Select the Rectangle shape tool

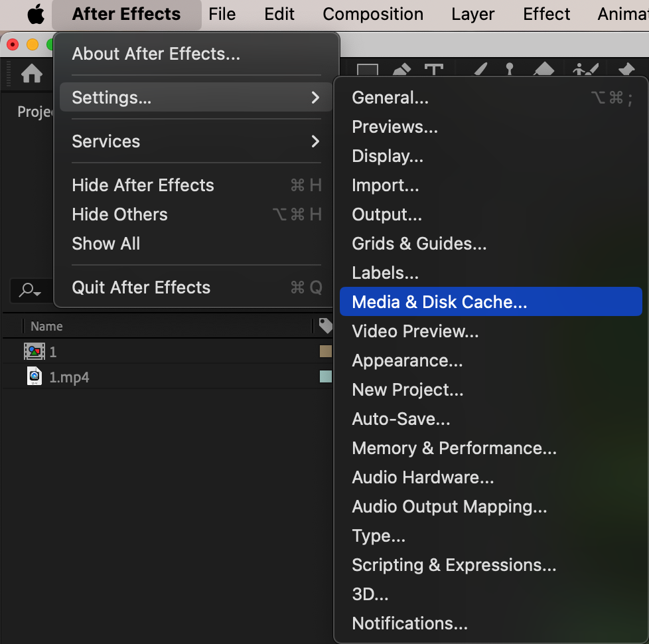click(x=367, y=71)
